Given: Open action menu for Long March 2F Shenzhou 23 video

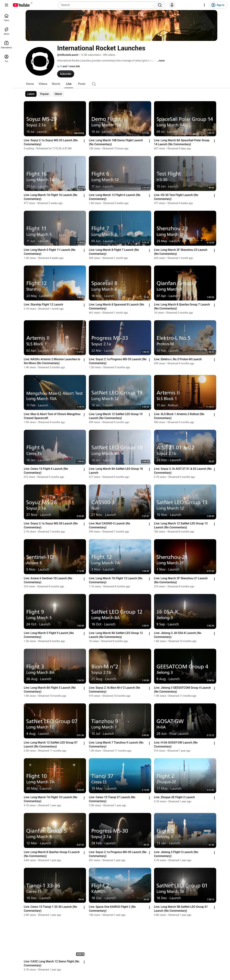Looking at the screenshot, I should coord(214,250).
